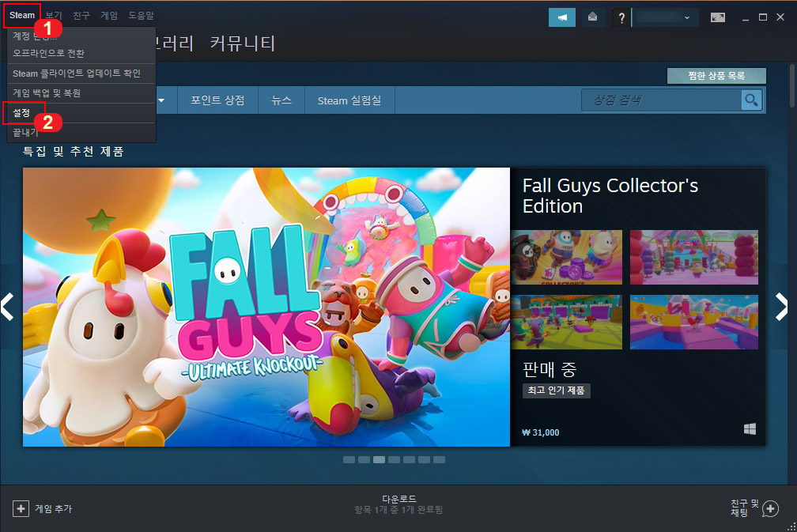
Task: Open 친구 및 채팅 plus icon
Action: [771, 508]
